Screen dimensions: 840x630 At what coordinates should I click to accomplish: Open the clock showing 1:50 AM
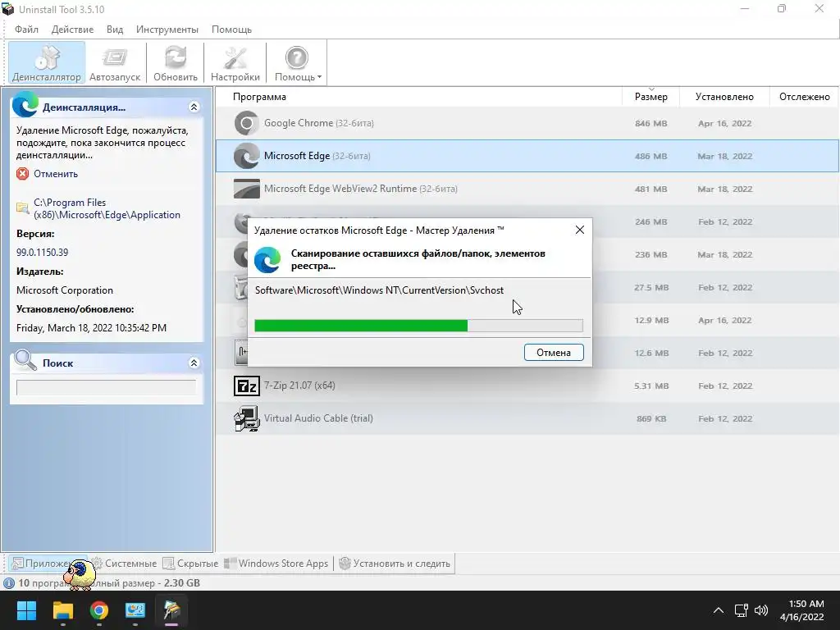click(802, 610)
